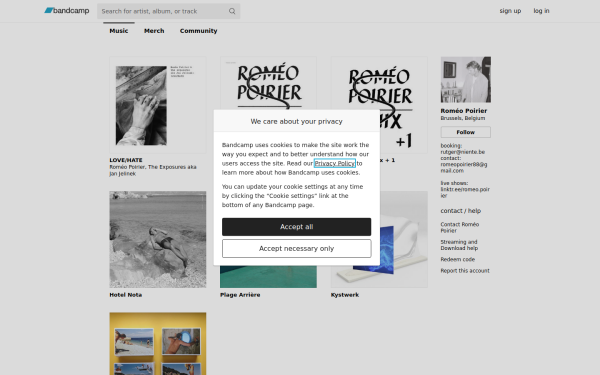The width and height of the screenshot is (600, 375).
Task: Switch to the Merch tab
Action: [154, 31]
